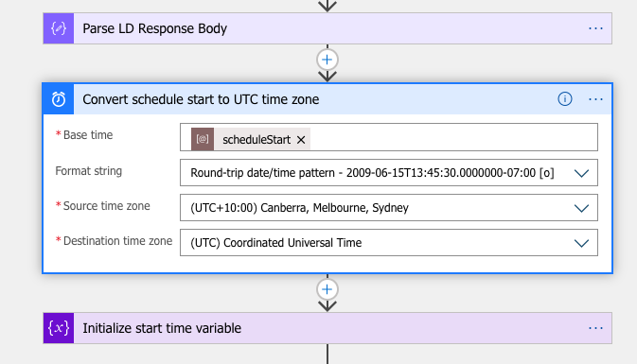The height and width of the screenshot is (364, 637).
Task: Click the Base time label
Action: pos(88,135)
